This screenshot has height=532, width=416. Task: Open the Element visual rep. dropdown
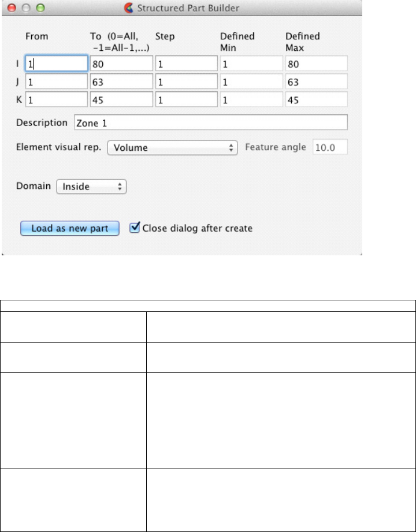coord(173,147)
